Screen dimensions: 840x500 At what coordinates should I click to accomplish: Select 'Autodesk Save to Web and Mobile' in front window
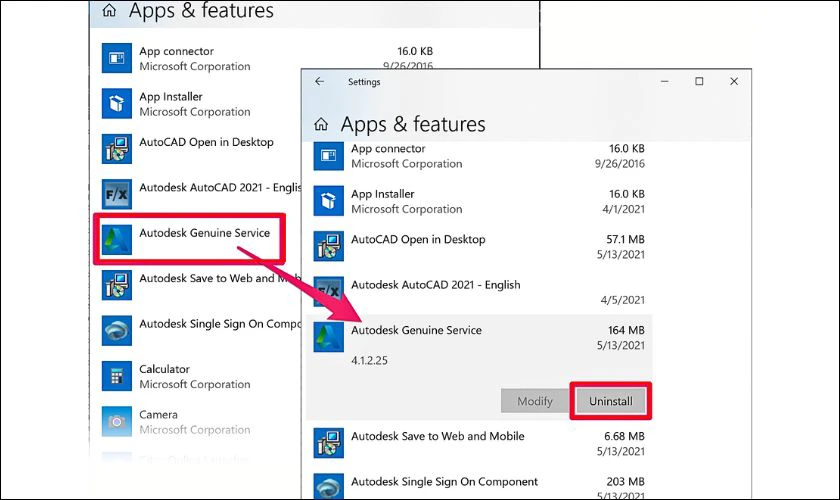[x=438, y=436]
